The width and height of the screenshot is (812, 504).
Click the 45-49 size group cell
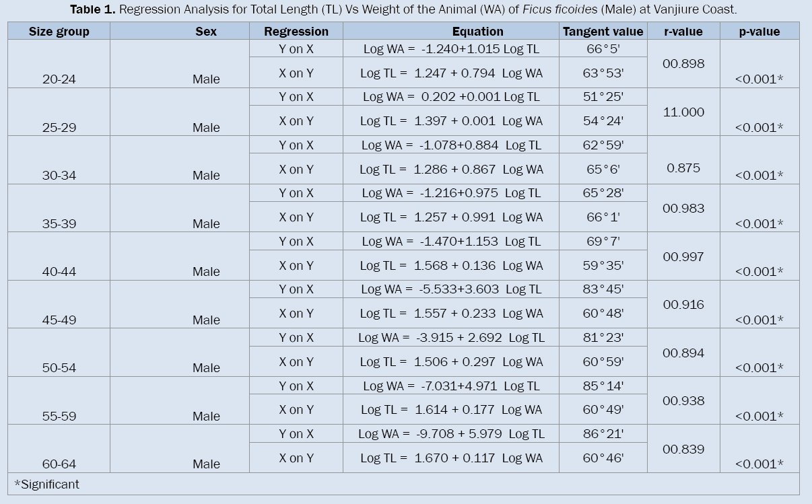(59, 320)
